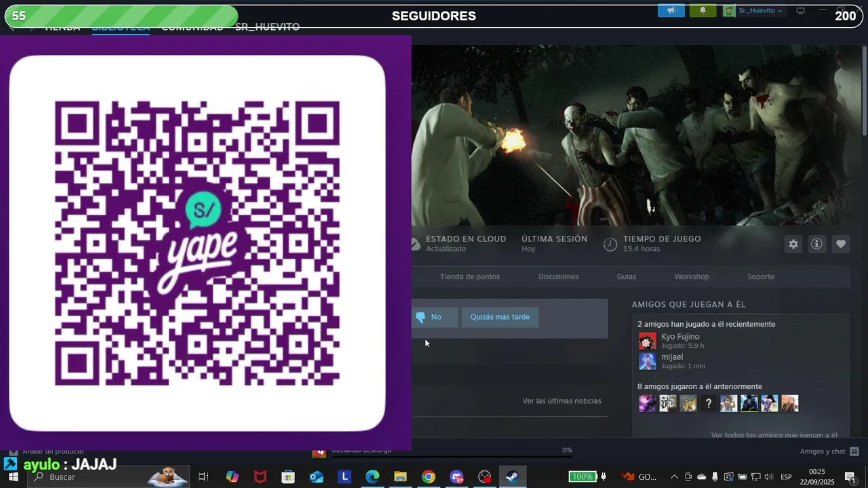Image resolution: width=868 pixels, height=488 pixels.
Task: Launch Copilot from taskbar
Action: pos(232,477)
